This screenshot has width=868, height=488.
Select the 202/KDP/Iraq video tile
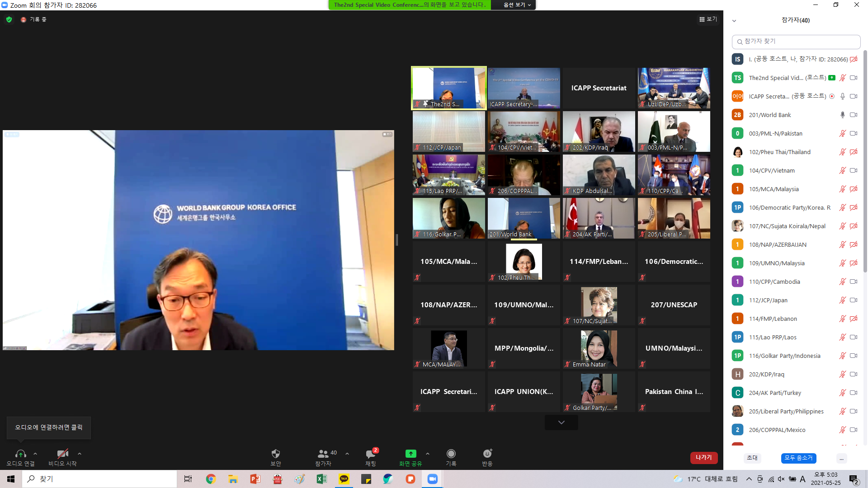tap(599, 131)
